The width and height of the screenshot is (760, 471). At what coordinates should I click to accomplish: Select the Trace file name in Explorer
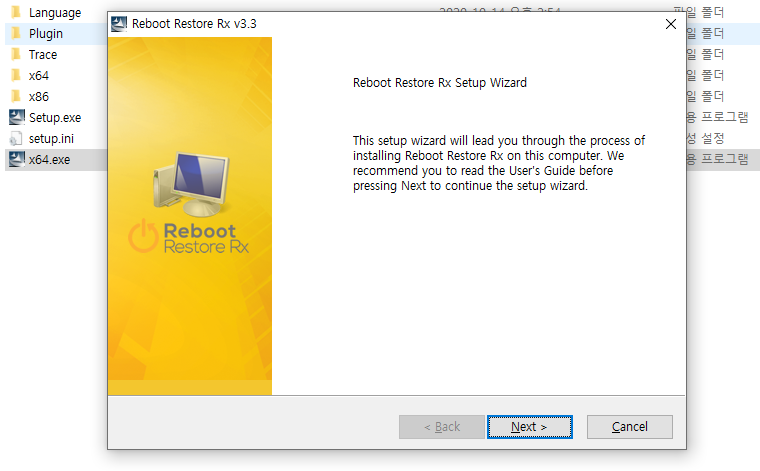point(43,55)
